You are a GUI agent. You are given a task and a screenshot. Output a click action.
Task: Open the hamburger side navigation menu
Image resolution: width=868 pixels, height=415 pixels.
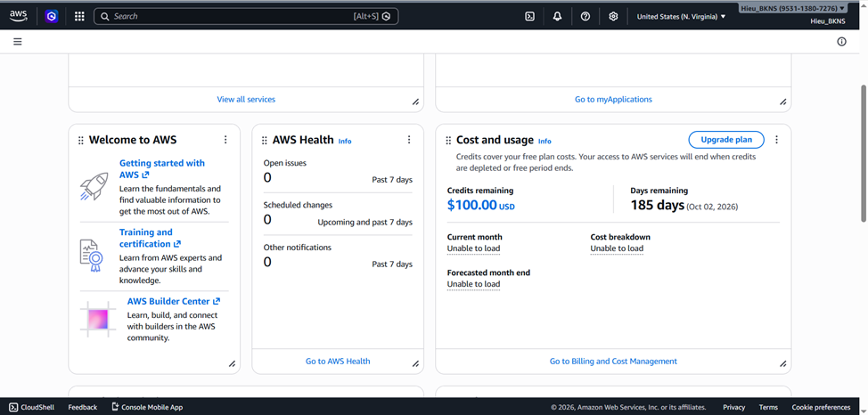tap(18, 42)
